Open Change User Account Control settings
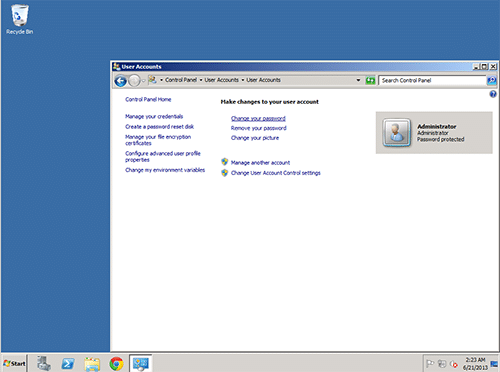 (x=276, y=173)
